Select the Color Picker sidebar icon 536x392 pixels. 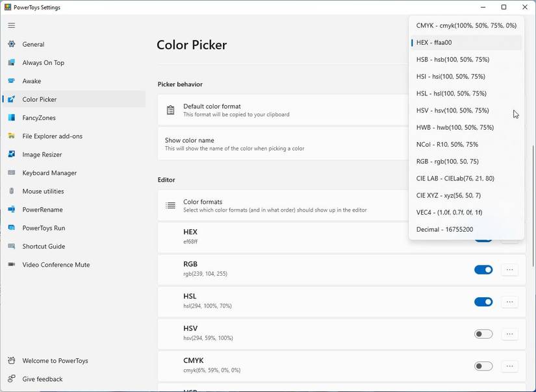pos(13,99)
